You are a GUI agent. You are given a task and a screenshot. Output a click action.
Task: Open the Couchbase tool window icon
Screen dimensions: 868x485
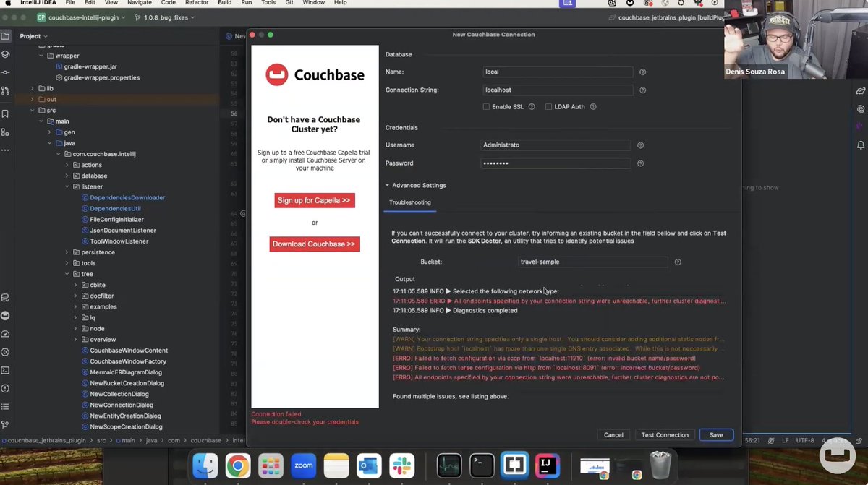(x=5, y=316)
